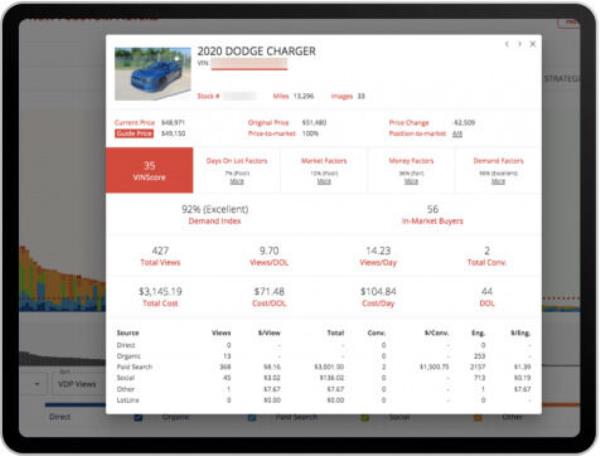Open the VDP Views dropdown in background page
Image resolution: width=600 pixels, height=456 pixels.
tap(78, 384)
